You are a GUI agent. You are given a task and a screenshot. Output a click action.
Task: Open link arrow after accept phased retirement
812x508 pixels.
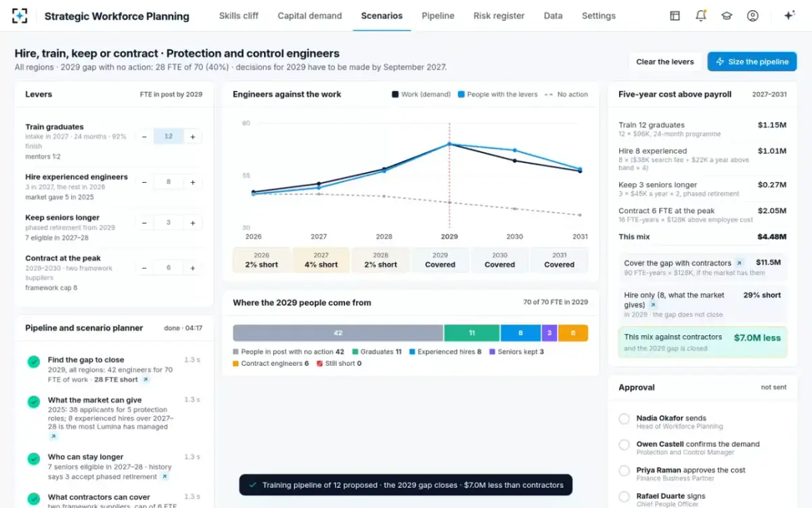click(x=163, y=477)
